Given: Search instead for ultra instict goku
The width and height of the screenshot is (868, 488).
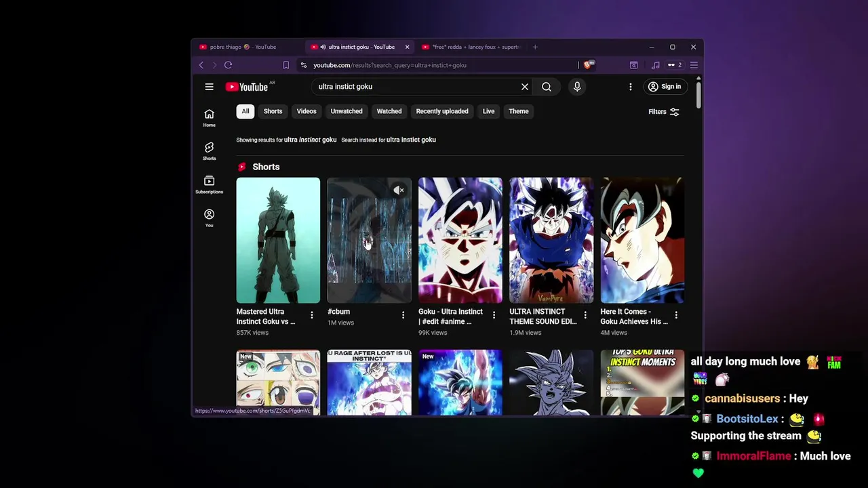Looking at the screenshot, I should [x=411, y=140].
